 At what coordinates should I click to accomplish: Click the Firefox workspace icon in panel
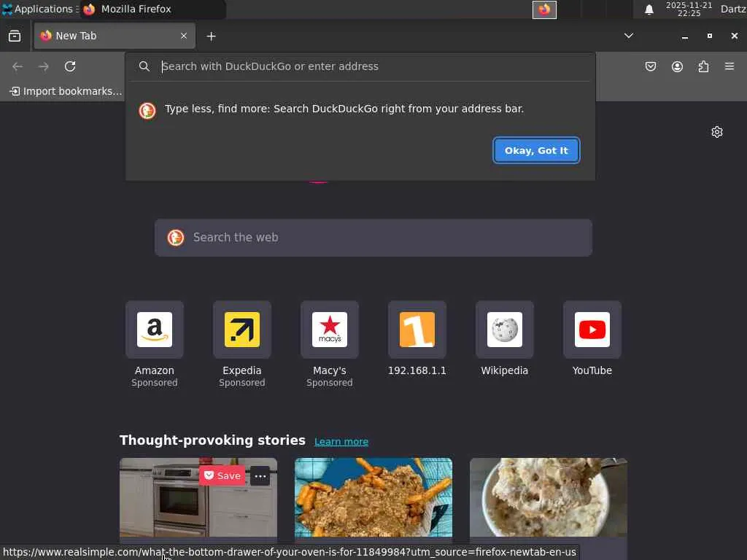[x=544, y=9]
